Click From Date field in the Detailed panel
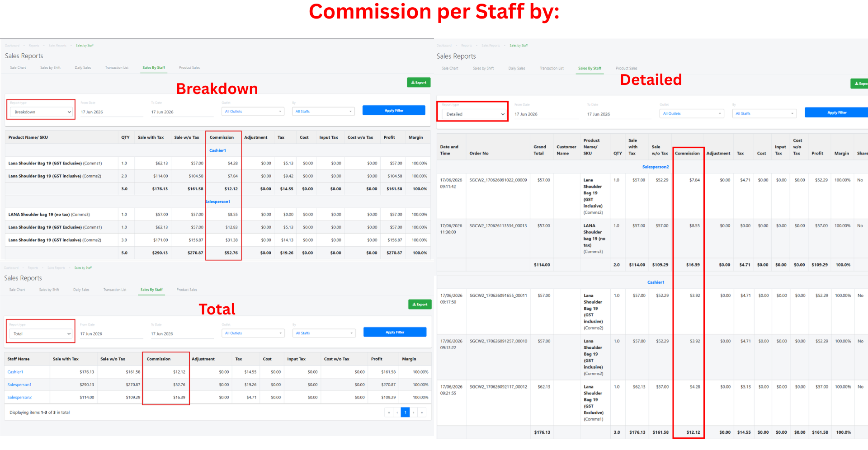 [x=547, y=114]
